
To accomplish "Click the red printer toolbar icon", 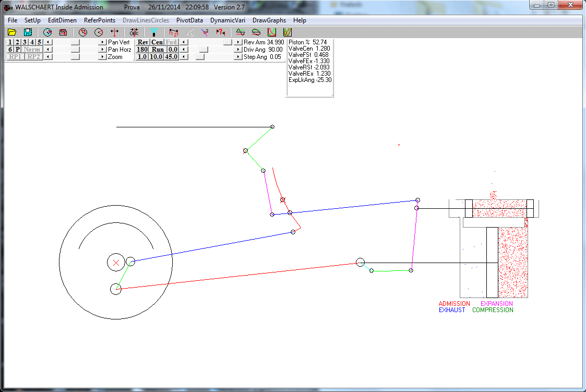I will pyautogui.click(x=63, y=32).
